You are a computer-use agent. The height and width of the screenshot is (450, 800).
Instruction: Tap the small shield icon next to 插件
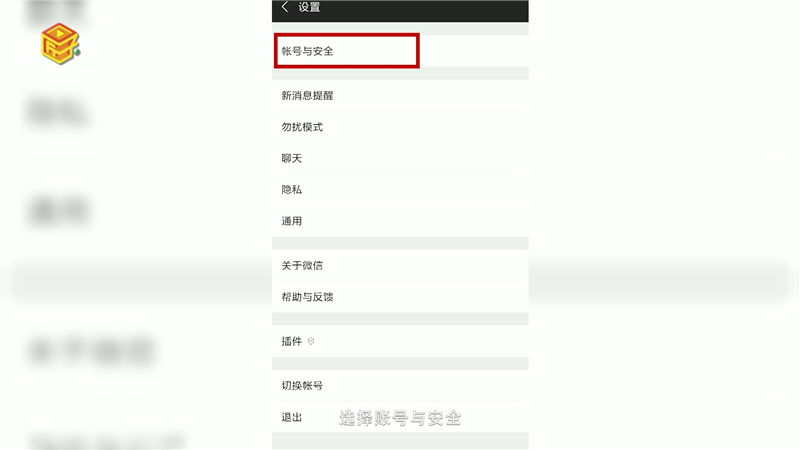click(311, 341)
